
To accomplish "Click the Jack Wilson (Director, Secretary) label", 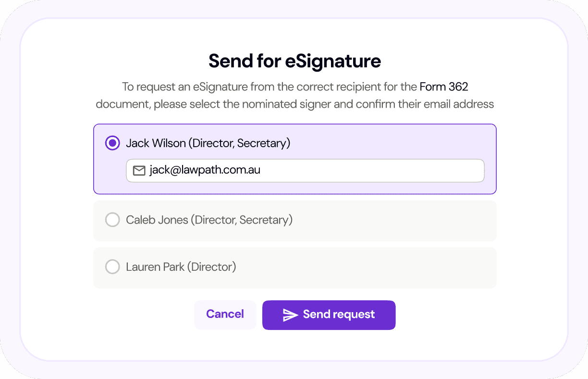I will point(208,143).
